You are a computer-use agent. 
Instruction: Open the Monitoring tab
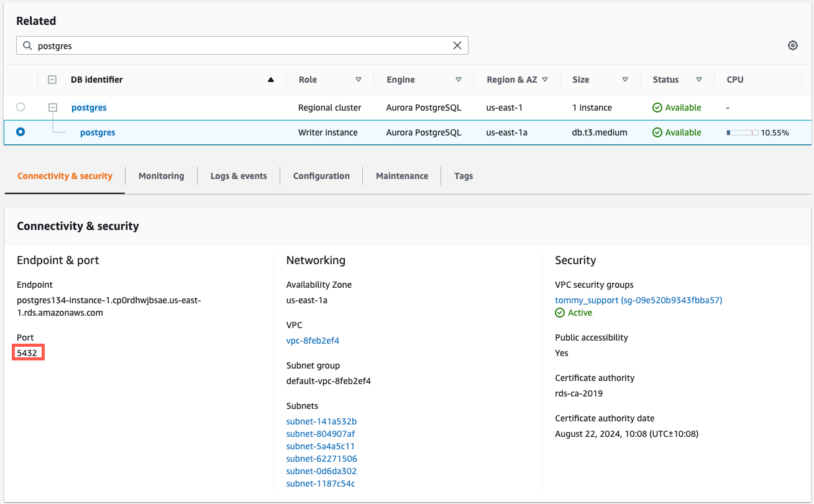point(162,176)
